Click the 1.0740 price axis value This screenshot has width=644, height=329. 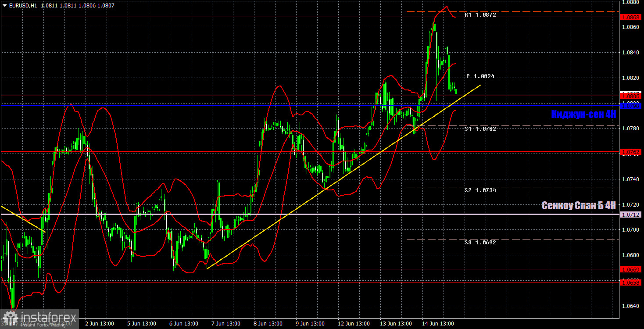pyautogui.click(x=631, y=179)
